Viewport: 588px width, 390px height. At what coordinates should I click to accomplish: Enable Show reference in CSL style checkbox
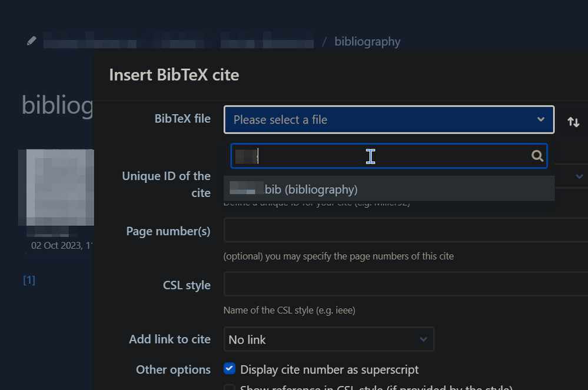[230, 387]
